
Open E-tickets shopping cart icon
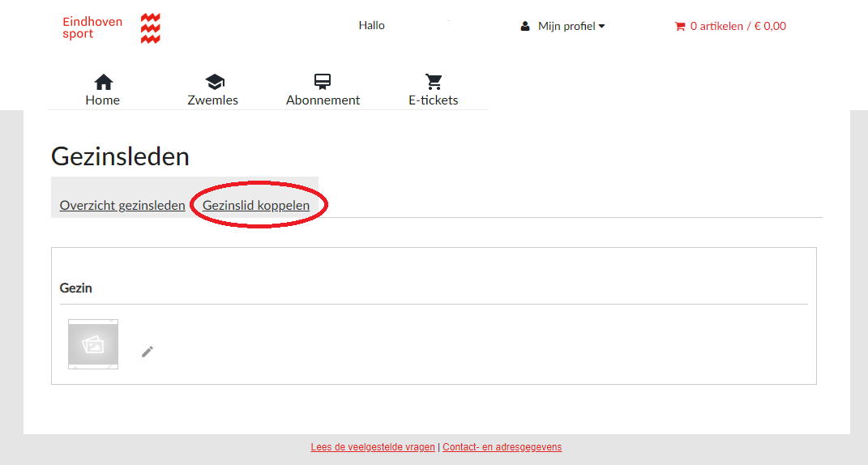(434, 82)
